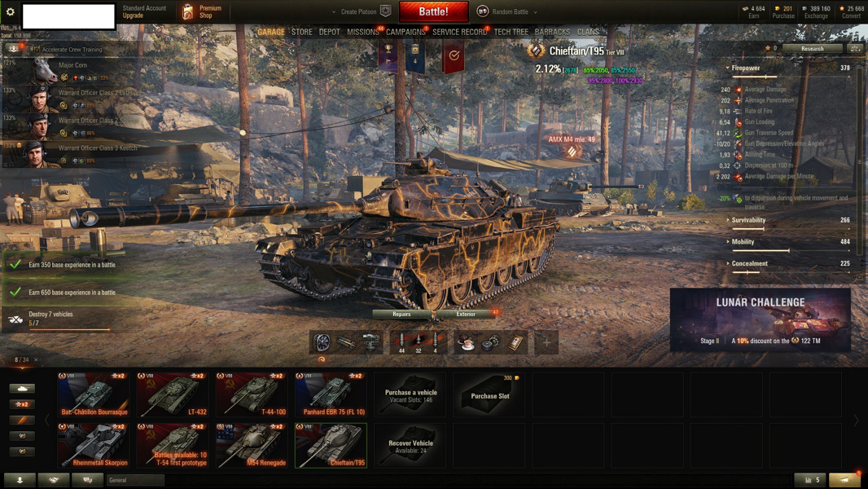Select the M54 Renegade tank thumbnail
The image size is (868, 489).
252,445
